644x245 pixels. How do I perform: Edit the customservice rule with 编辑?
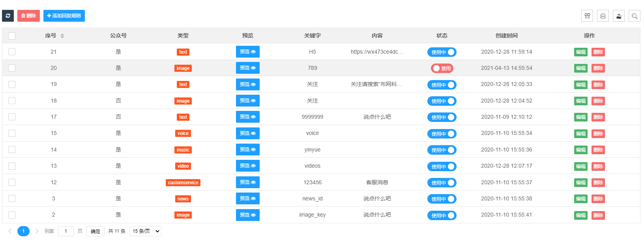pyautogui.click(x=580, y=183)
